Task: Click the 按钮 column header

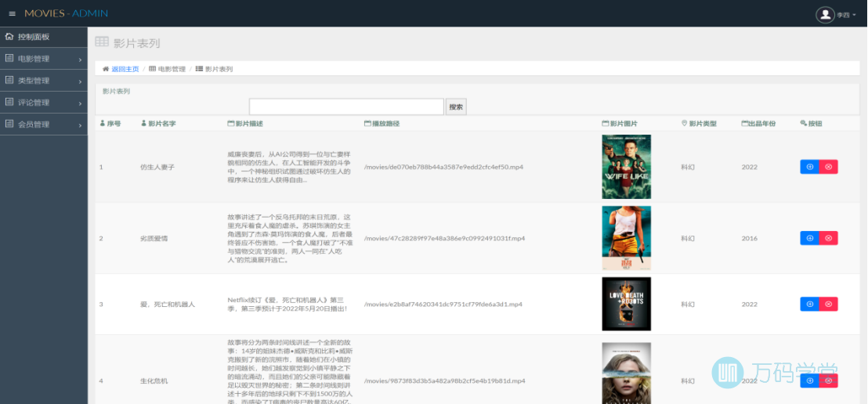Action: (x=812, y=124)
